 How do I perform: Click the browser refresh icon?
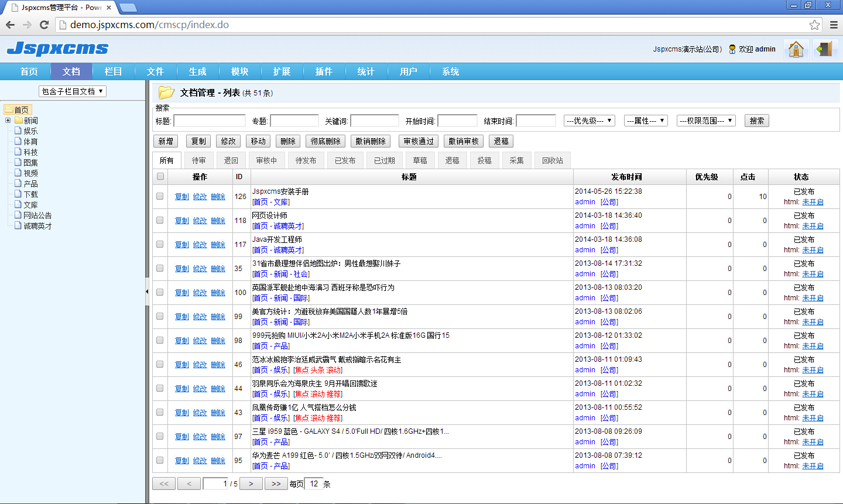(x=44, y=25)
